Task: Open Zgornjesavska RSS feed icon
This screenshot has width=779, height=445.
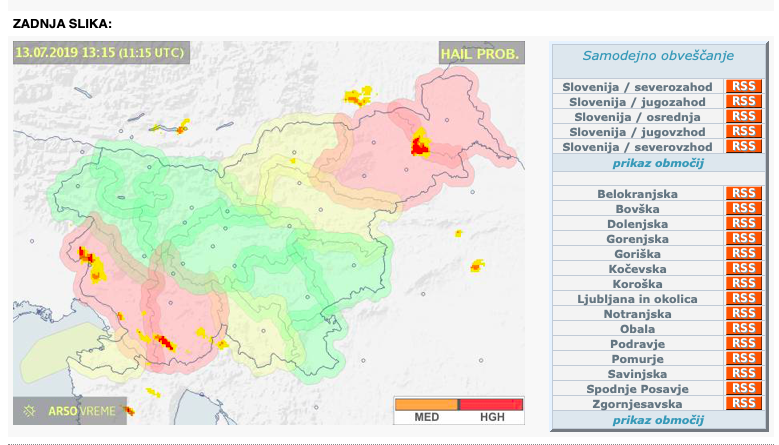Action: click(743, 403)
